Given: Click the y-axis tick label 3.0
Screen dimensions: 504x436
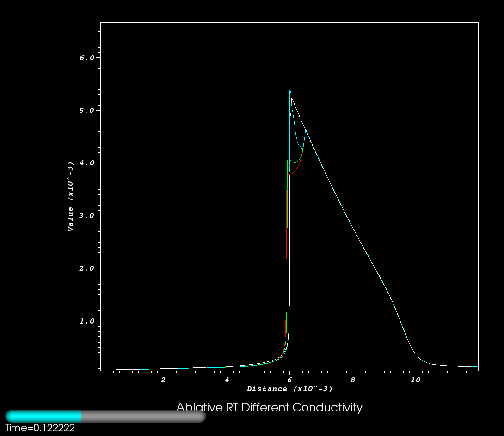Looking at the screenshot, I should 87,216.
